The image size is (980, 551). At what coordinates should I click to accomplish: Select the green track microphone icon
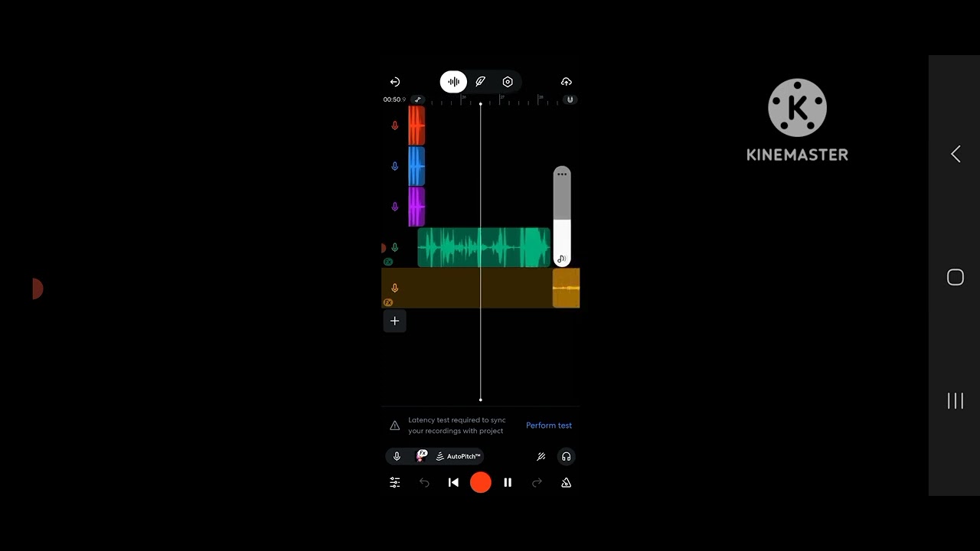(395, 247)
